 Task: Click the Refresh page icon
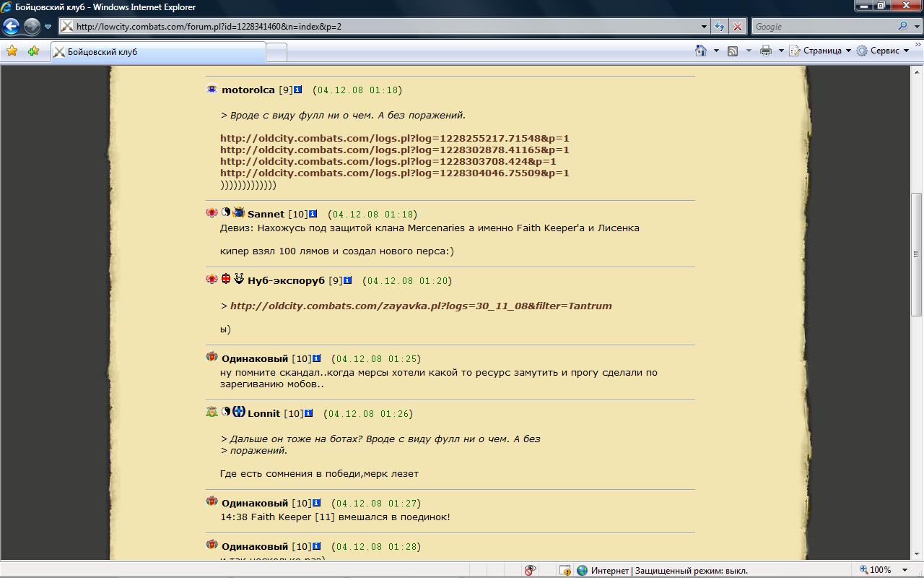click(x=720, y=27)
